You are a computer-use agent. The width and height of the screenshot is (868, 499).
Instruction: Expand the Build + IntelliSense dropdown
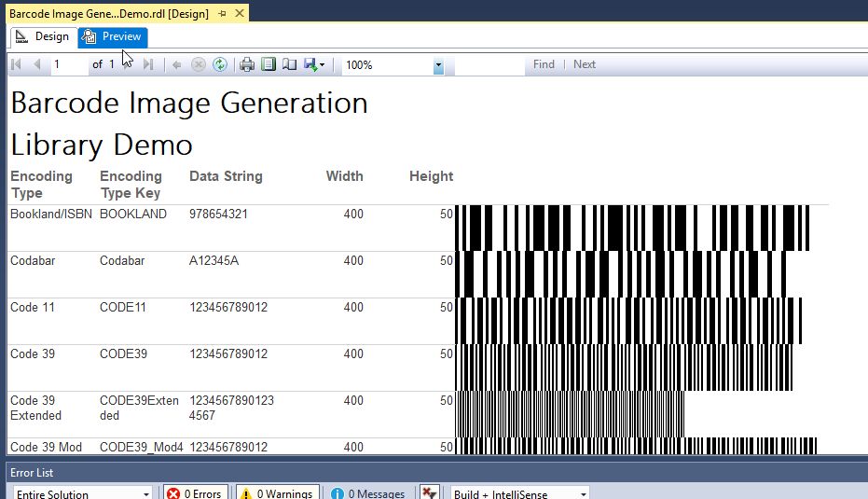pos(520,493)
